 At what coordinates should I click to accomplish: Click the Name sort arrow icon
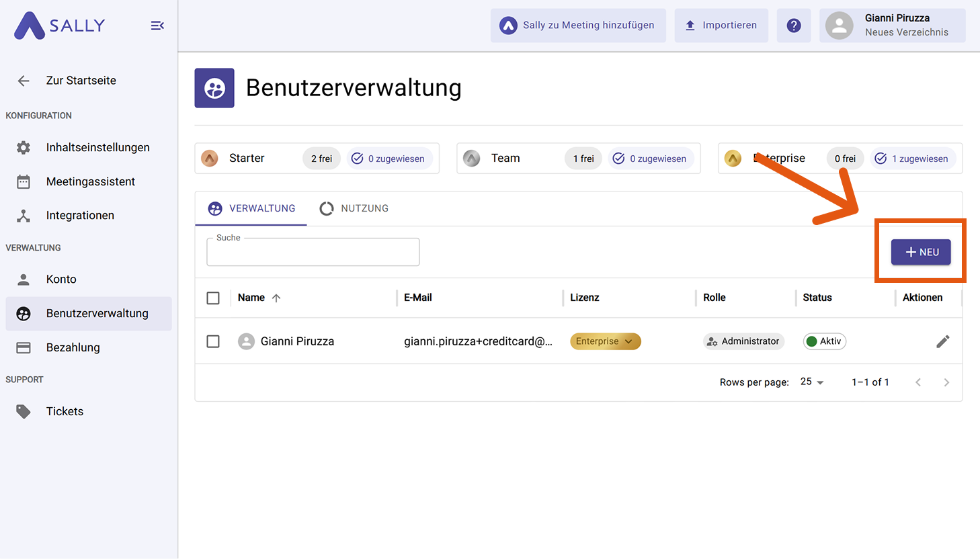[x=276, y=298]
